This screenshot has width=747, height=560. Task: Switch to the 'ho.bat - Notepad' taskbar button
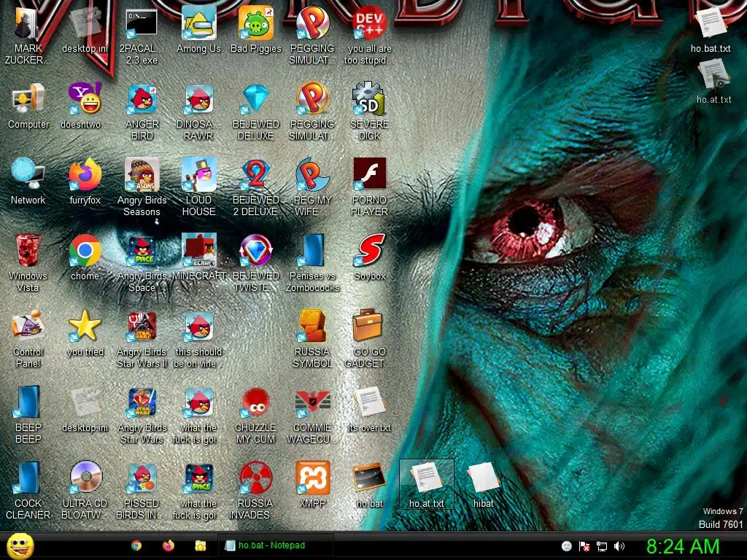coord(275,545)
